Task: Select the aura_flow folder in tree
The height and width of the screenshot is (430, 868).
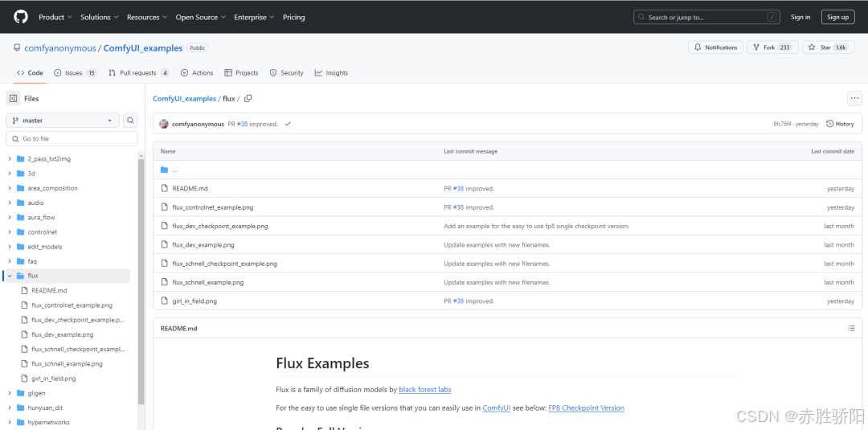Action: click(x=41, y=218)
